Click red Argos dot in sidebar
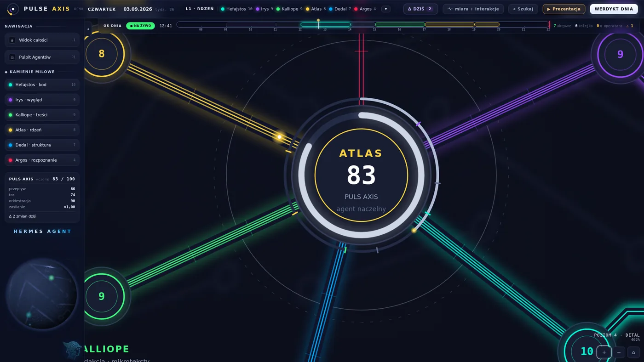Viewport: 644px width, 362px height. [11, 160]
